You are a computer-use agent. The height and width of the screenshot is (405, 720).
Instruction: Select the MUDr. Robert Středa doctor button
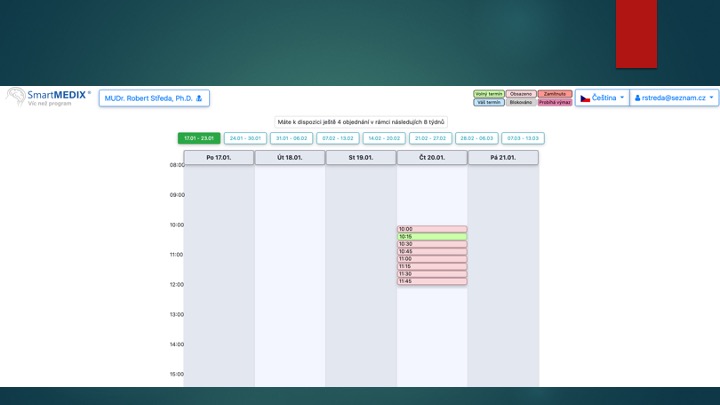154,98
